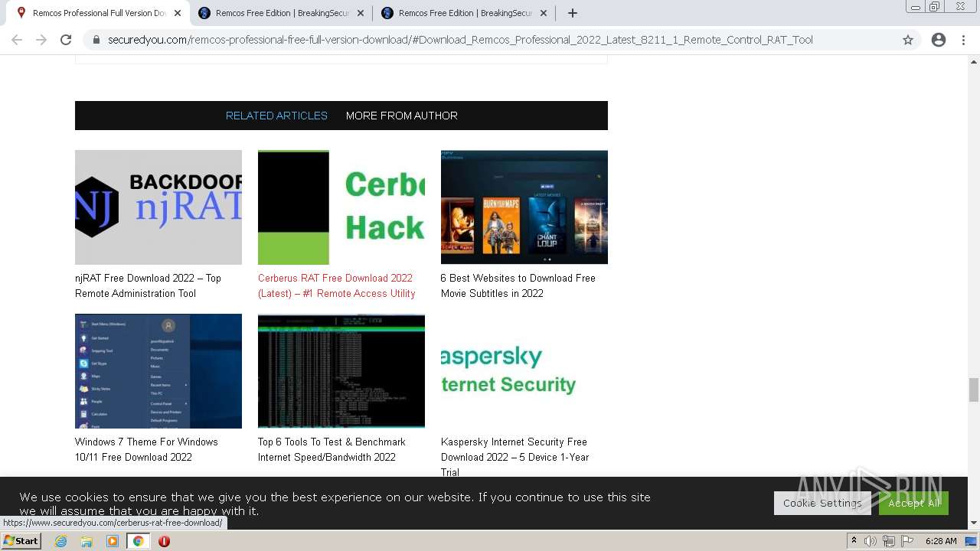This screenshot has height=551, width=980.
Task: Open the network tray icon
Action: 889,541
